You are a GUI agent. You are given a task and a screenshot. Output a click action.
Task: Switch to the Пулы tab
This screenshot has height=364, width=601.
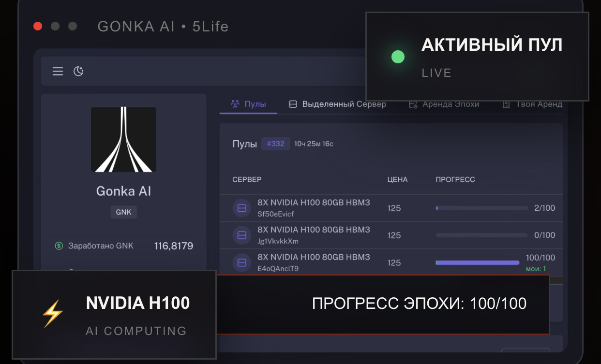point(248,104)
